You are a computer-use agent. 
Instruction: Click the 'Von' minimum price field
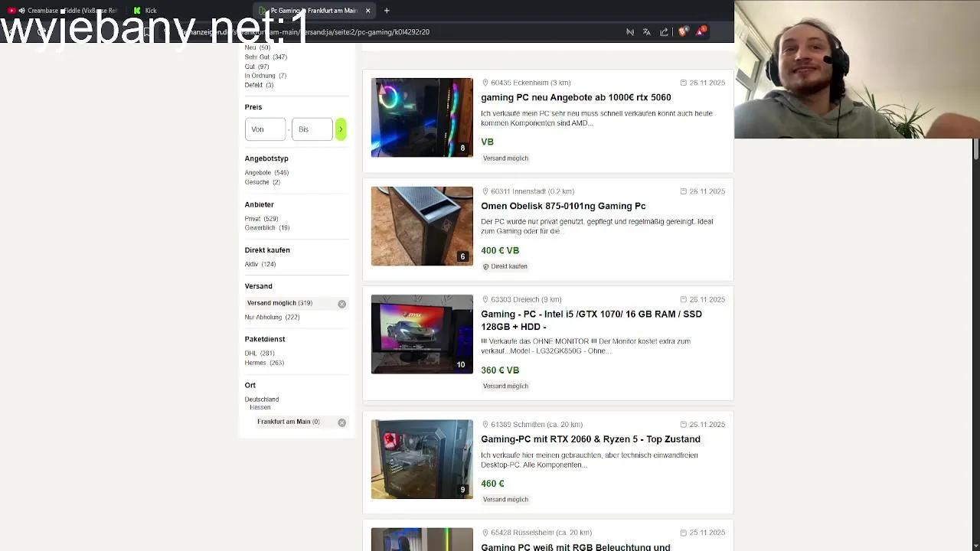click(x=265, y=129)
